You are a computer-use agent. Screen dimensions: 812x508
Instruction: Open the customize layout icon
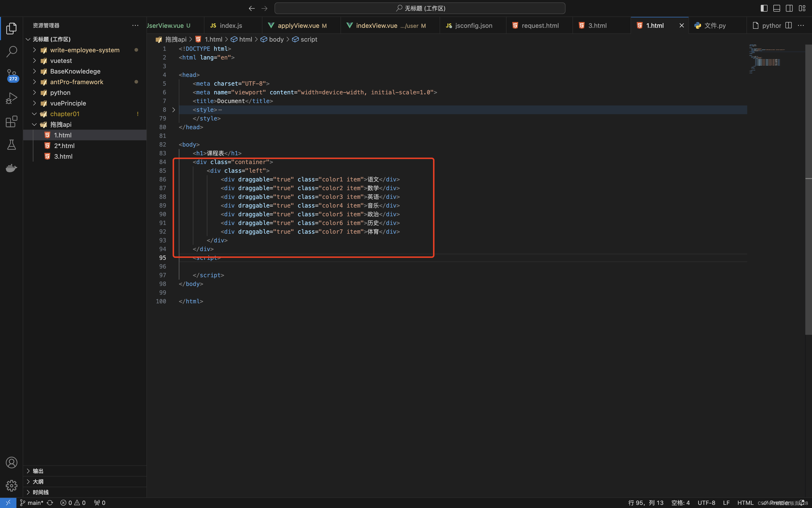tap(802, 8)
